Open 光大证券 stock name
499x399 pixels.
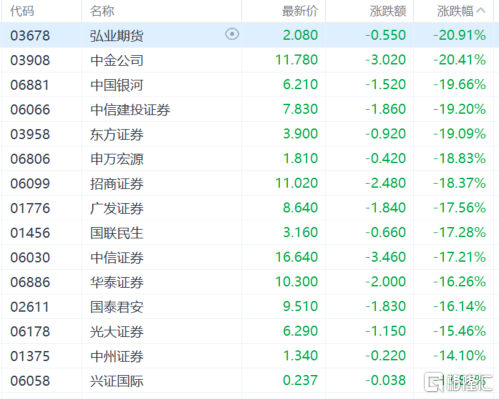[x=117, y=332]
